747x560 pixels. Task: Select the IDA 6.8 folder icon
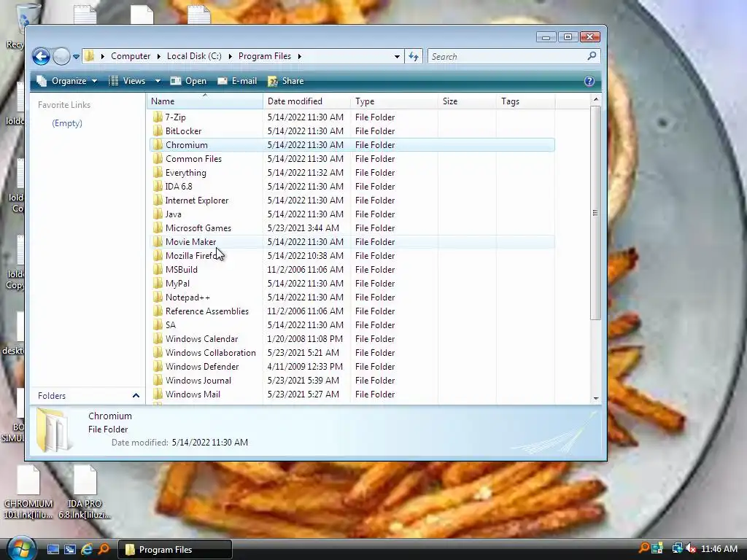158,186
